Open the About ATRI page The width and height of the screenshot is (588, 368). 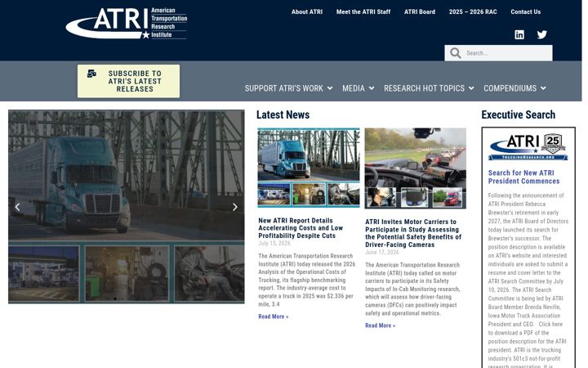[307, 11]
